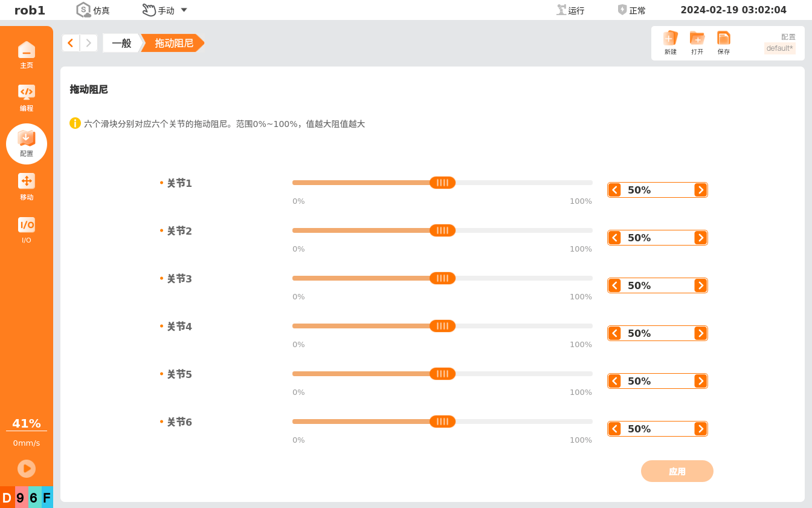Screen dimensions: 812x508
Task: Select the 拖动阻尼 breadcrumb tab
Action: pyautogui.click(x=173, y=43)
